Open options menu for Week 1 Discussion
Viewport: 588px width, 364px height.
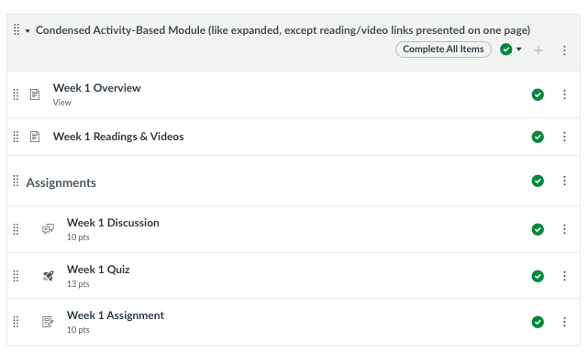tap(564, 229)
